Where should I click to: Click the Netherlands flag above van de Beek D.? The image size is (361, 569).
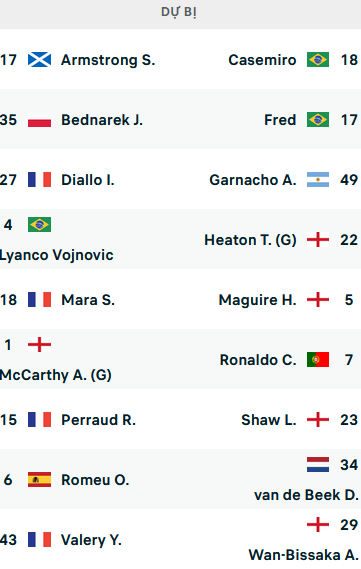318,464
